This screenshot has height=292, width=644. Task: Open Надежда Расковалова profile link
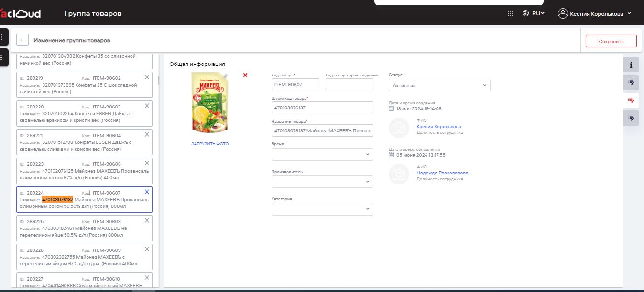tap(442, 173)
